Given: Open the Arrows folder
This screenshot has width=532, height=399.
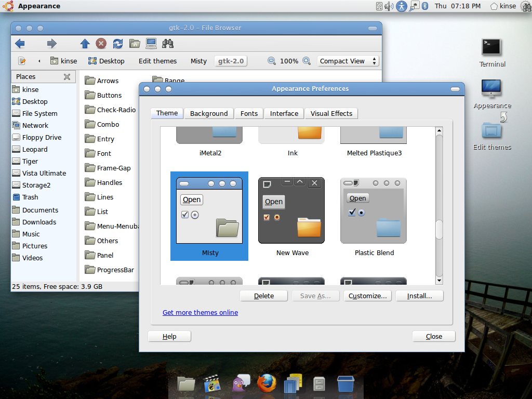Looking at the screenshot, I should (102, 81).
